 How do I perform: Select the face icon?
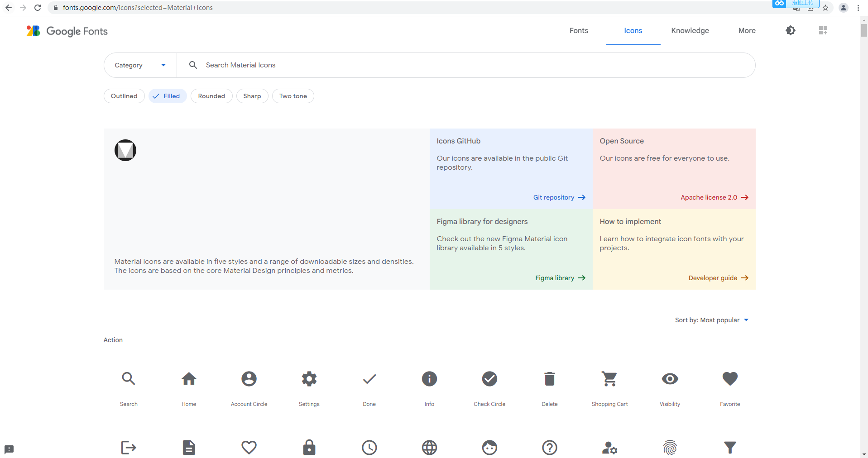click(x=489, y=448)
